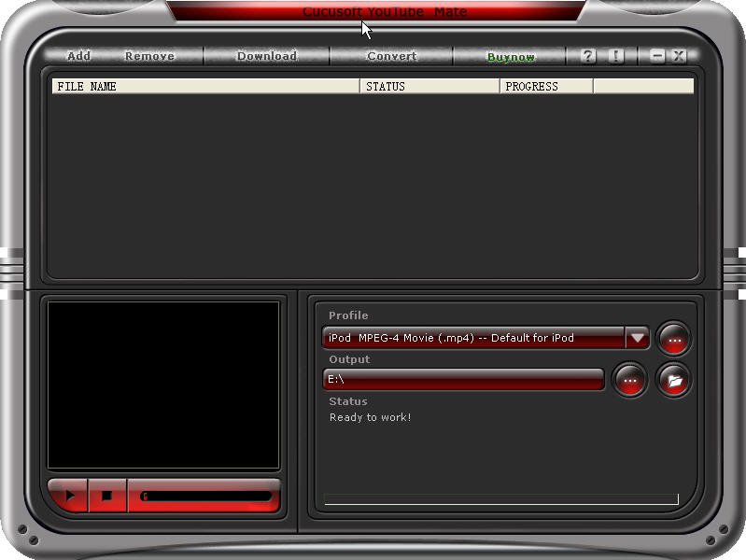Screen dimensions: 746x560
Task: Start the Download from the toolbar
Action: click(x=266, y=56)
